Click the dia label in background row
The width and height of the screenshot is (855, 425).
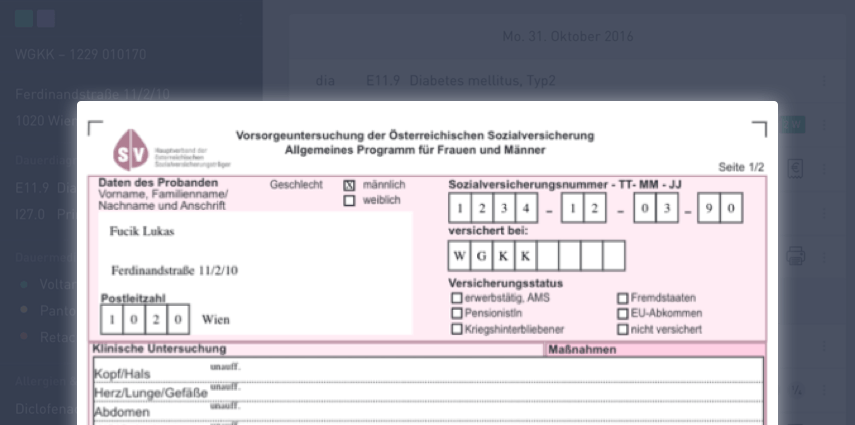(325, 81)
